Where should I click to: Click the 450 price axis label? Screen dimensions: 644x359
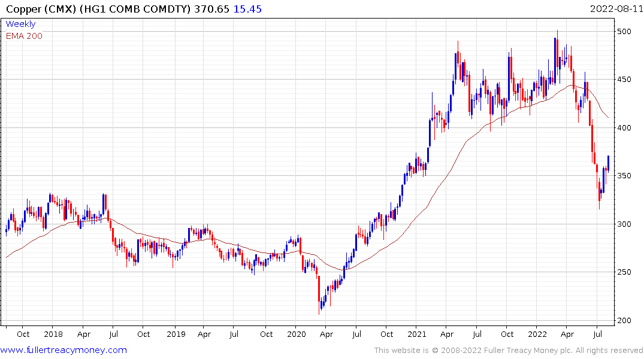tap(624, 80)
